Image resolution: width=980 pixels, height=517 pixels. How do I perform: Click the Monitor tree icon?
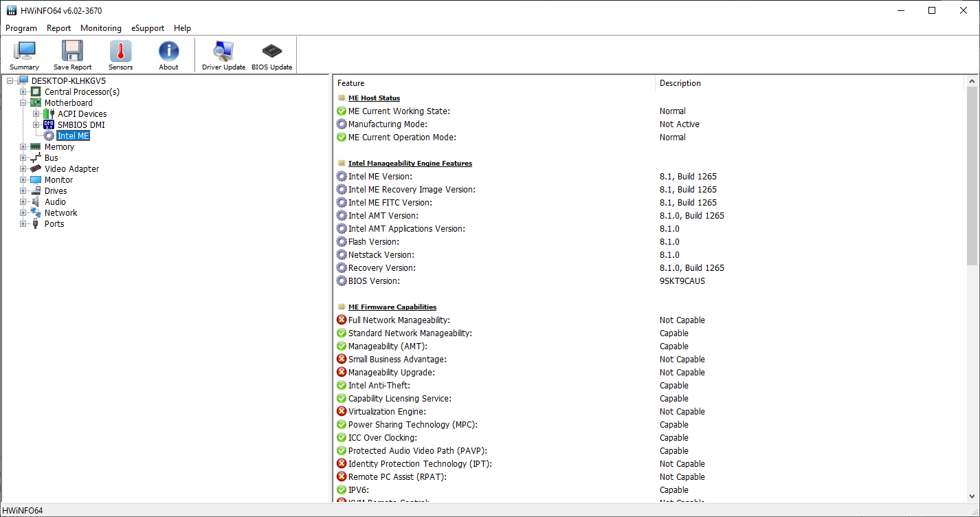pos(36,180)
